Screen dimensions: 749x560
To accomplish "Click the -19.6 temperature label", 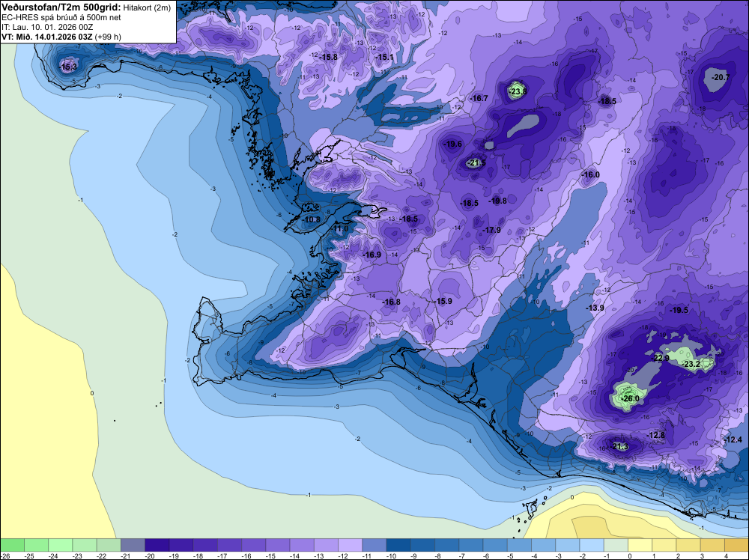I will coord(453,144).
